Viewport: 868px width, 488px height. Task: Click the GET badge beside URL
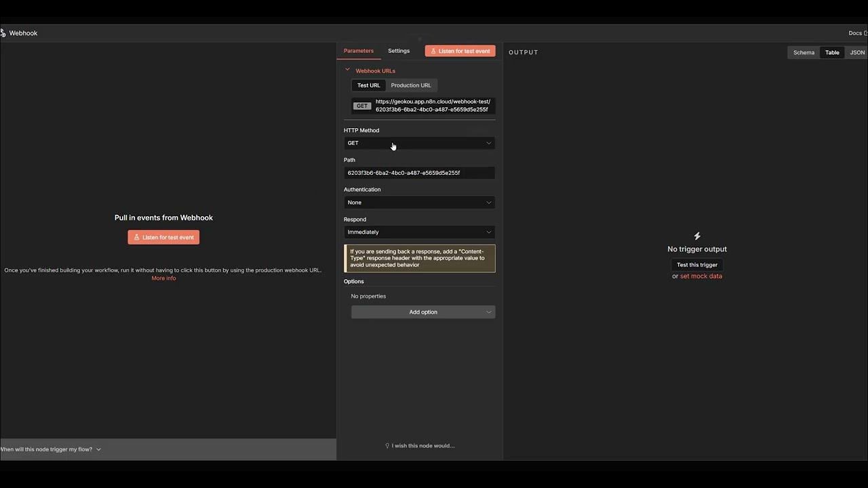[362, 106]
